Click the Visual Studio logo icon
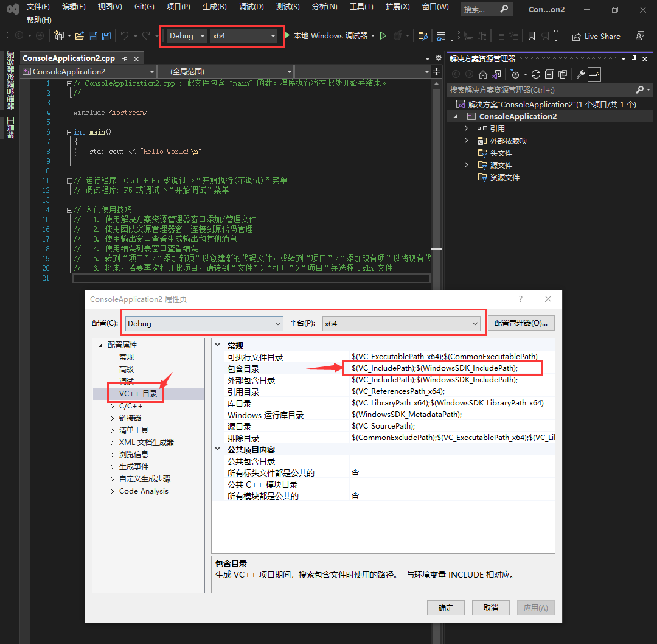Screen dimensions: 657x644 (x=13, y=9)
